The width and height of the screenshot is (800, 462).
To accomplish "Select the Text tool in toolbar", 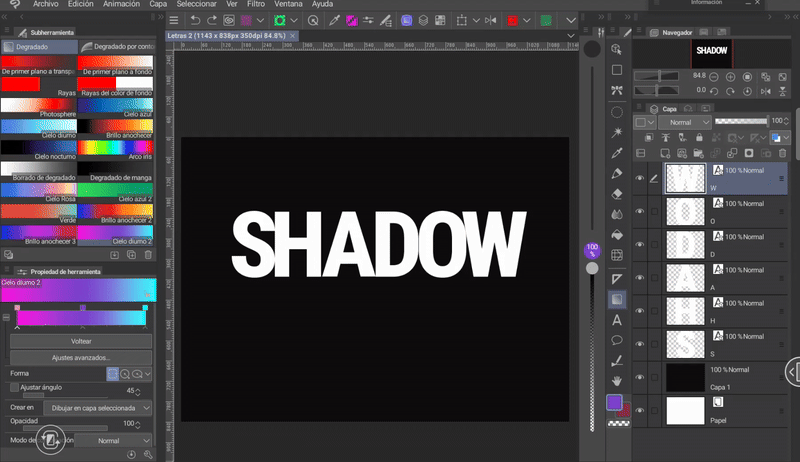I will [x=617, y=320].
